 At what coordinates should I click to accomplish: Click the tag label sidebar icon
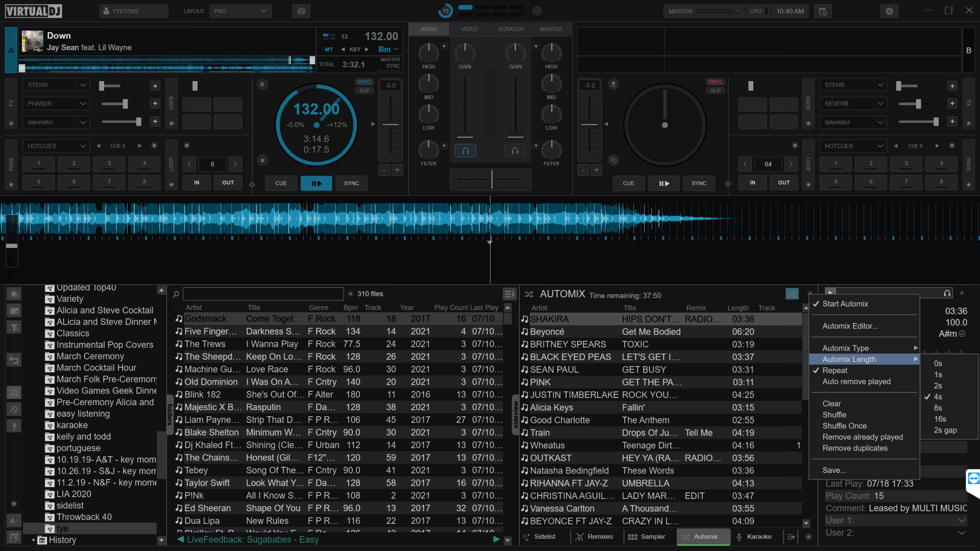click(x=14, y=409)
